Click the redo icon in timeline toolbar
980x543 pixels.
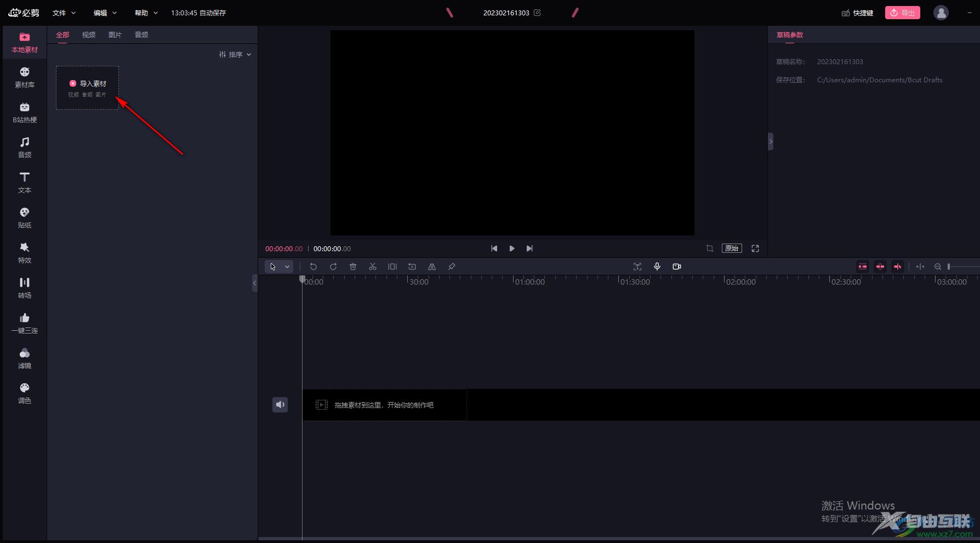click(x=333, y=267)
